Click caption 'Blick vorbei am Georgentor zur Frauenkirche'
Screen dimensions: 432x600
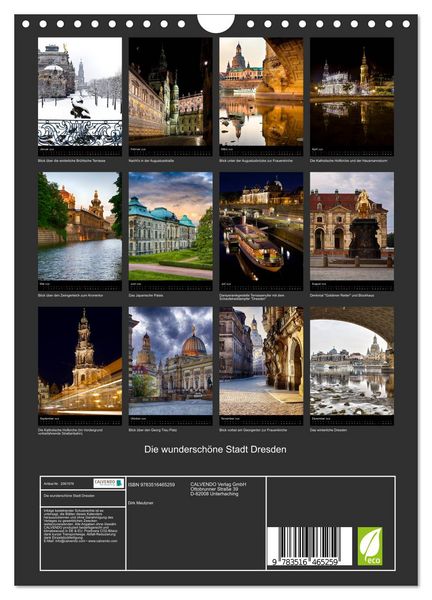coord(253,430)
